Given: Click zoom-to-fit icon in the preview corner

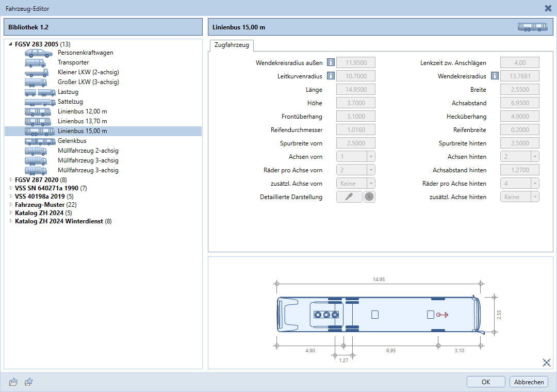Looking at the screenshot, I should [x=547, y=363].
